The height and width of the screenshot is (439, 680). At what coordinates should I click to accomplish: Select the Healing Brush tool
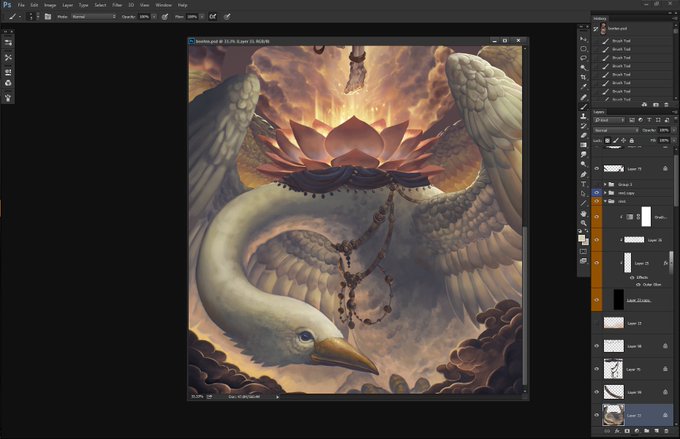pyautogui.click(x=584, y=97)
